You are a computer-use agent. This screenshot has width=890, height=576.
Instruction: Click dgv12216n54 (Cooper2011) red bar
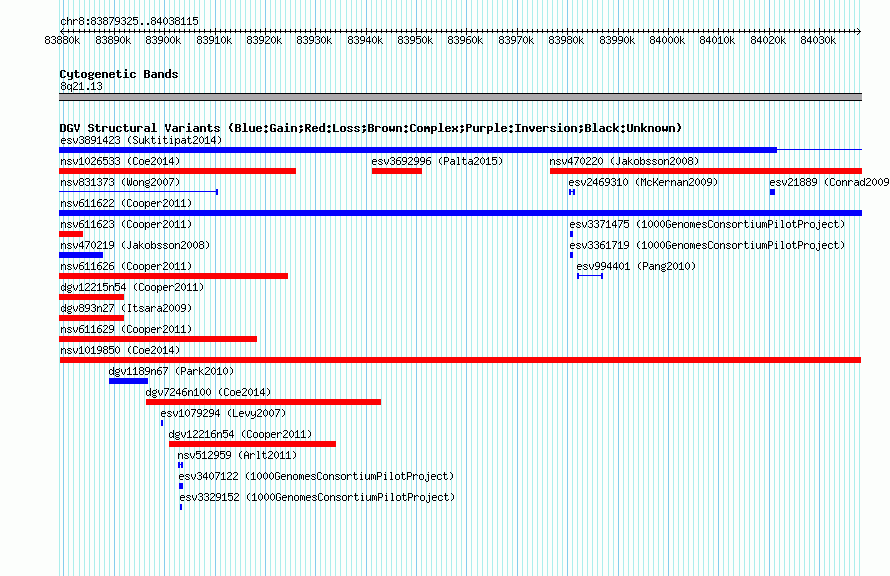(x=252, y=444)
